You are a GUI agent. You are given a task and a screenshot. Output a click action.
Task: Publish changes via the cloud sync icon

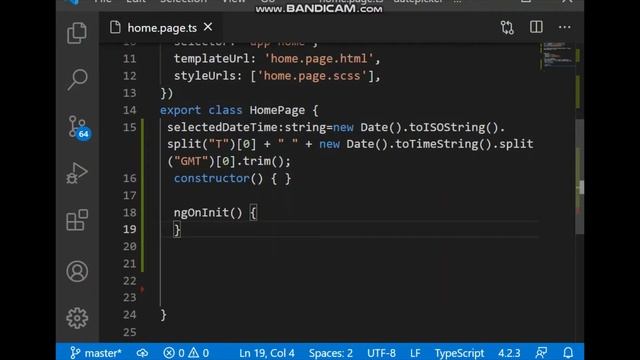142,353
